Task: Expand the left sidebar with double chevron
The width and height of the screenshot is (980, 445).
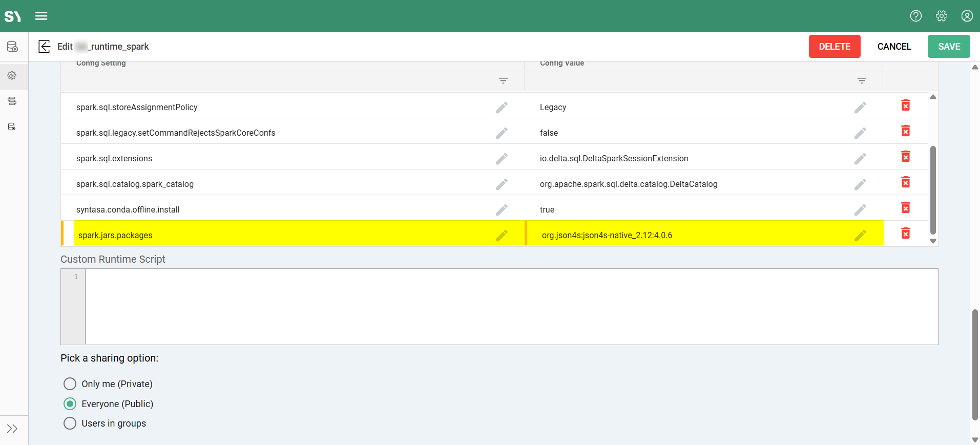Action: click(x=12, y=429)
